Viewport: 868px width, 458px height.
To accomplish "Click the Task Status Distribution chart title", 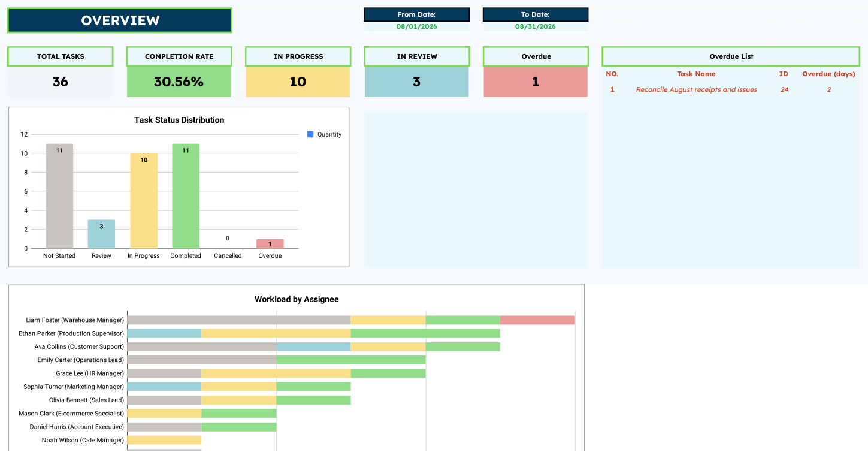I will pos(179,120).
